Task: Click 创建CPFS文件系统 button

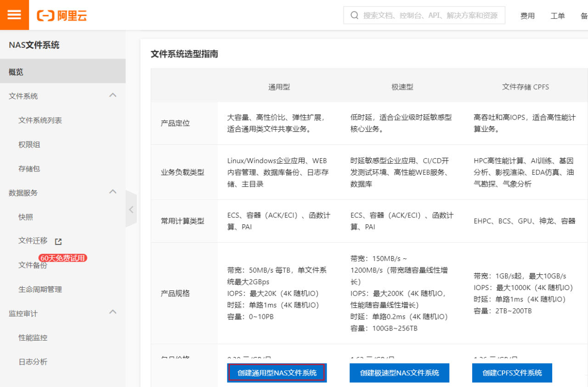Action: point(512,373)
